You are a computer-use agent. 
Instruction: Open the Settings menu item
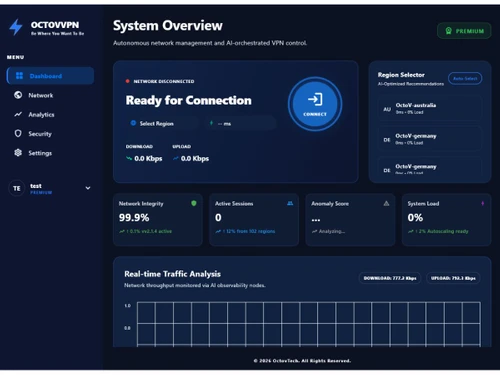pyautogui.click(x=50, y=153)
